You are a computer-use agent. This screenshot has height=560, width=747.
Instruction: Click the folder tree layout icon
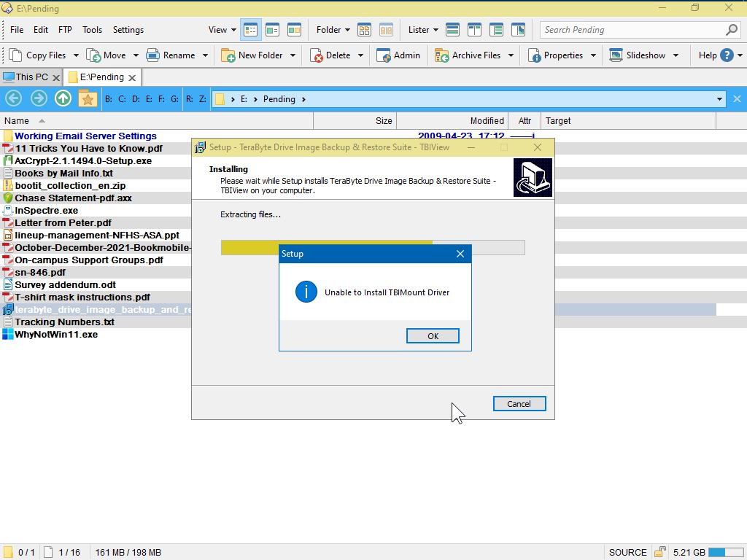tap(364, 30)
